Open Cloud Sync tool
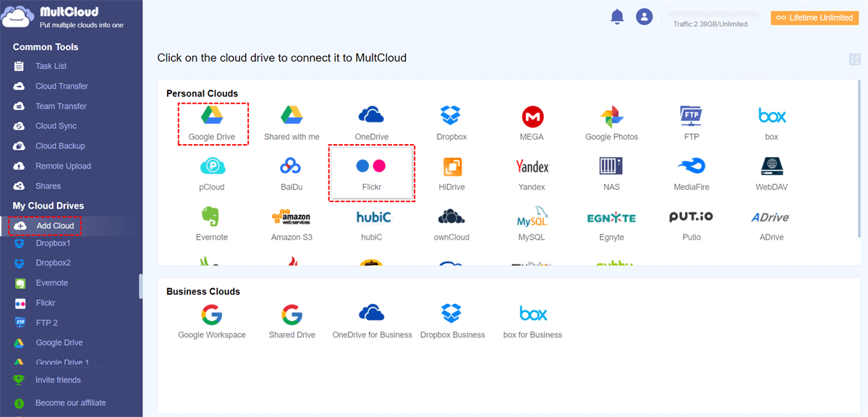Viewport: 868px width, 417px height. [56, 126]
